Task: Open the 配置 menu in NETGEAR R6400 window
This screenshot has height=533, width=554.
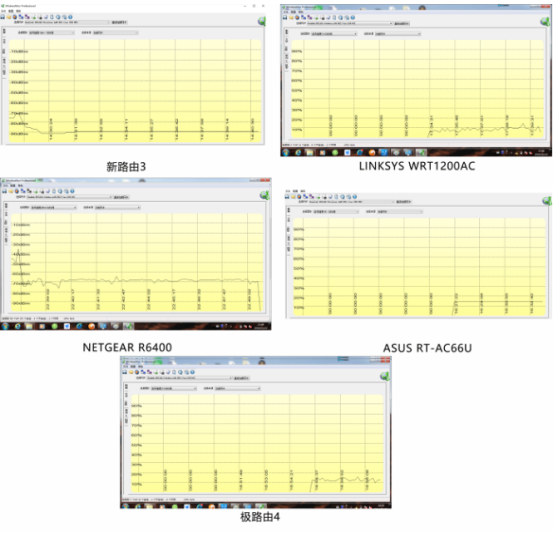Action: [13, 185]
